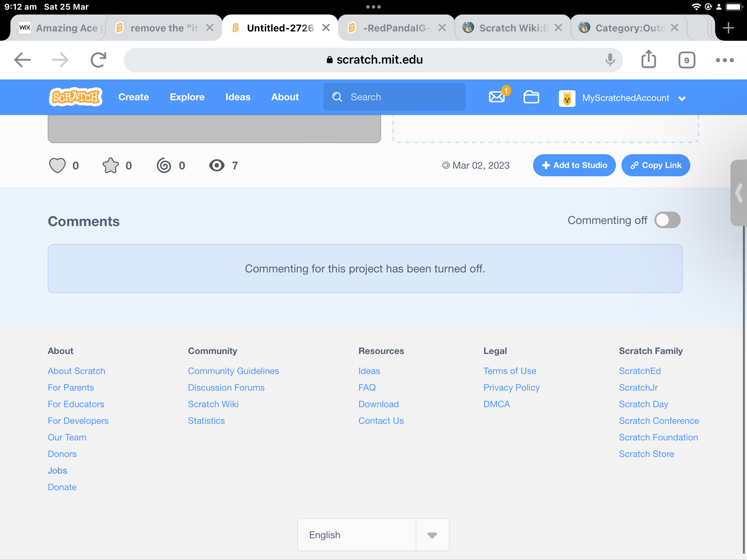747x560 pixels.
Task: Click the Scratch logo to go home
Action: 75,97
